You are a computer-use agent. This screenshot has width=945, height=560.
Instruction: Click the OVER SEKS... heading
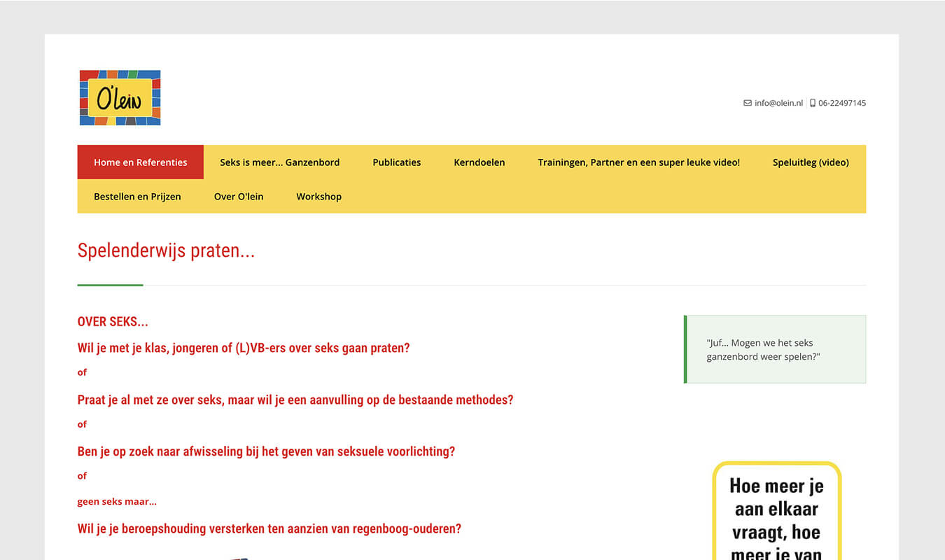113,322
